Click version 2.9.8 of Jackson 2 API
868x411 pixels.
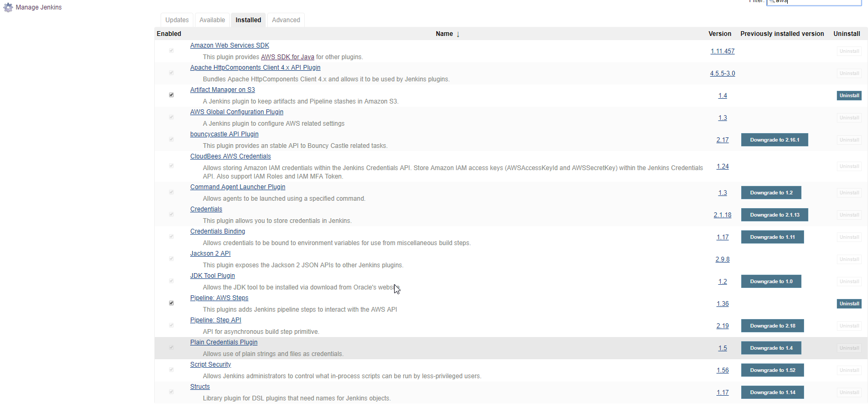click(722, 259)
